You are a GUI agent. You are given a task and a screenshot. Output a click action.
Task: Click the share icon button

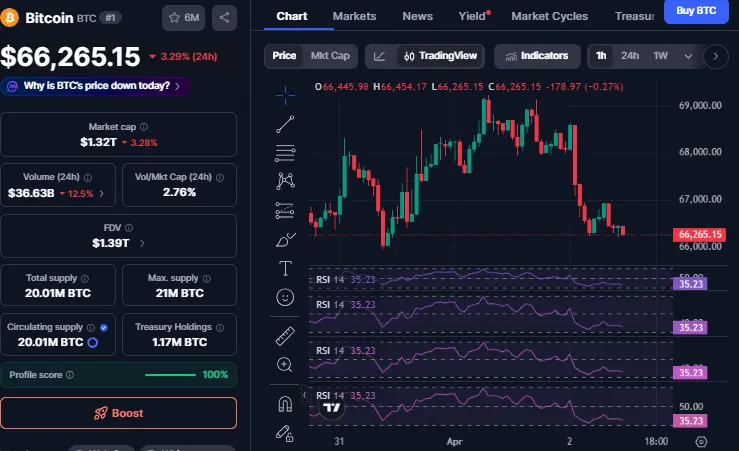[224, 18]
